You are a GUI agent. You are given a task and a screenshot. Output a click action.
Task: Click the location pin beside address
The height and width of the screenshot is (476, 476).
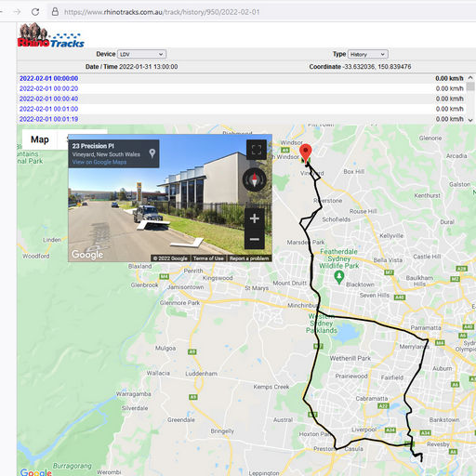(152, 153)
